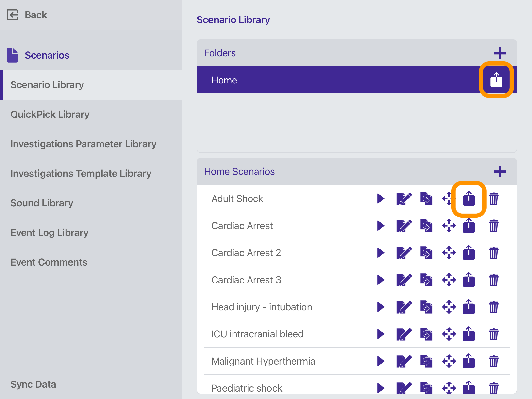This screenshot has width=532, height=399.
Task: Add a new folder with plus icon
Action: [x=499, y=53]
